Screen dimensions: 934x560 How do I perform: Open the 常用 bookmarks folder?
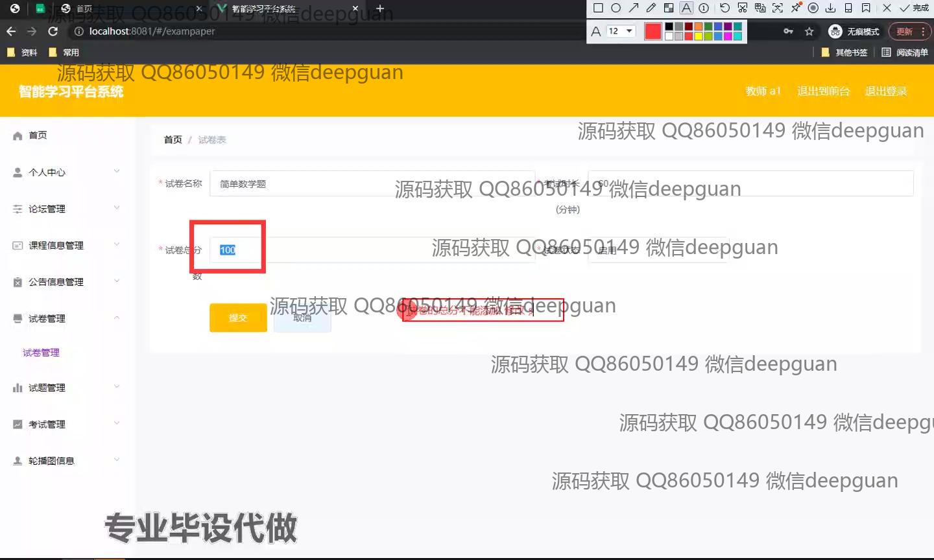[64, 52]
